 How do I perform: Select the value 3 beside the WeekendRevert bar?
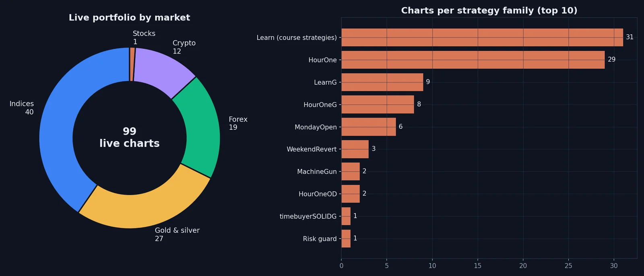tap(374, 149)
